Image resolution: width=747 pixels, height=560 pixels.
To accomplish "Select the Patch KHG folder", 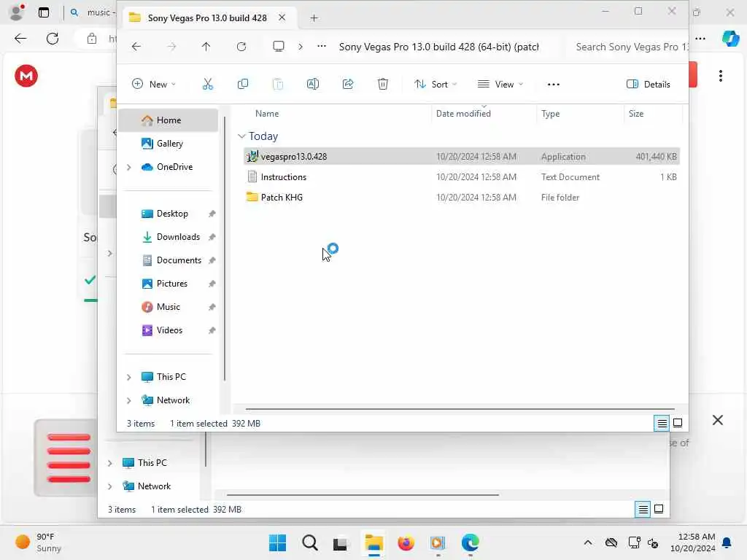I will pyautogui.click(x=461, y=197).
